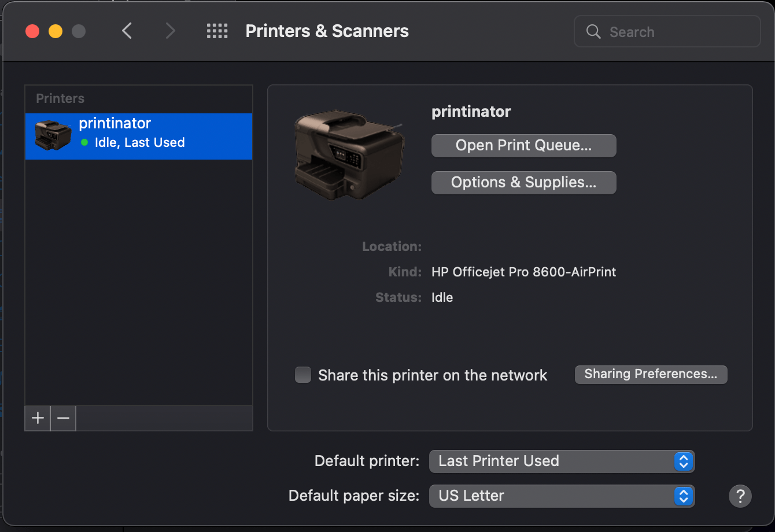The width and height of the screenshot is (775, 532).
Task: Click the Printers & Scanners title
Action: [327, 31]
